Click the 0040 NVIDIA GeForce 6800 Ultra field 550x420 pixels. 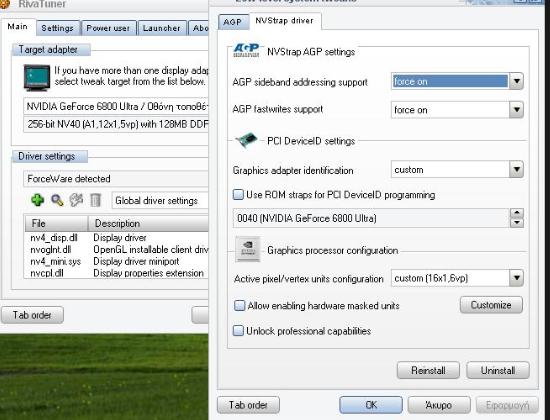tap(371, 218)
